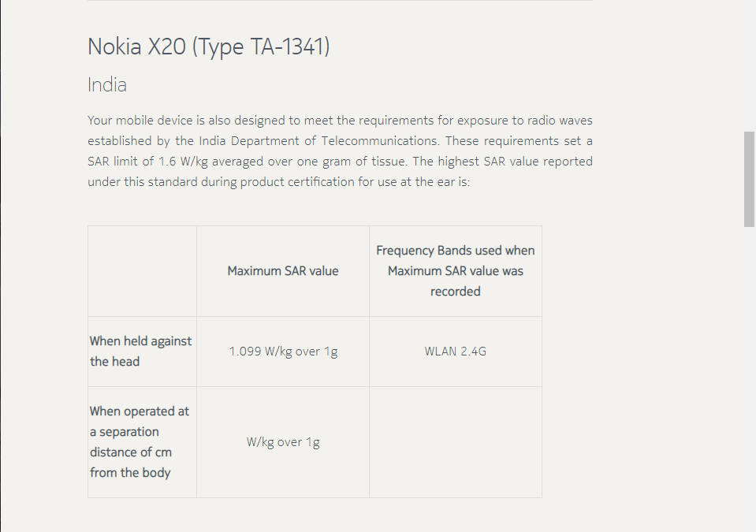Click the vertical scrollbar thumb
Image resolution: width=756 pixels, height=532 pixels.
click(x=749, y=179)
